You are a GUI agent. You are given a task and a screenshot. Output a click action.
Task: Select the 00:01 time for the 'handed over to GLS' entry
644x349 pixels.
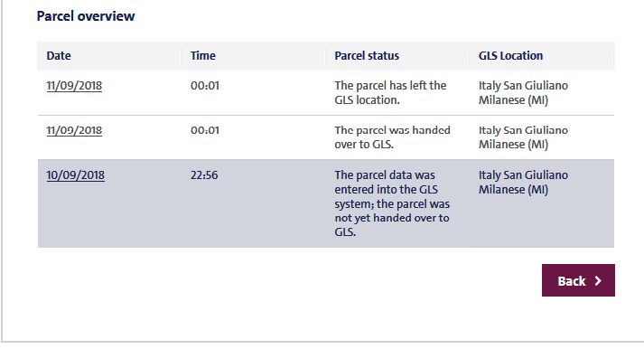click(205, 130)
